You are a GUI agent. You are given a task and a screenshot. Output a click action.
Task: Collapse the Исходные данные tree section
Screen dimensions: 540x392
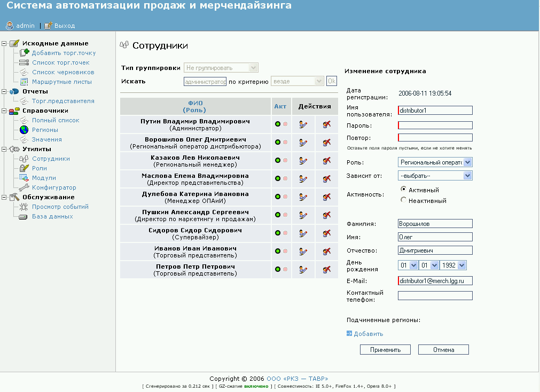click(4, 43)
